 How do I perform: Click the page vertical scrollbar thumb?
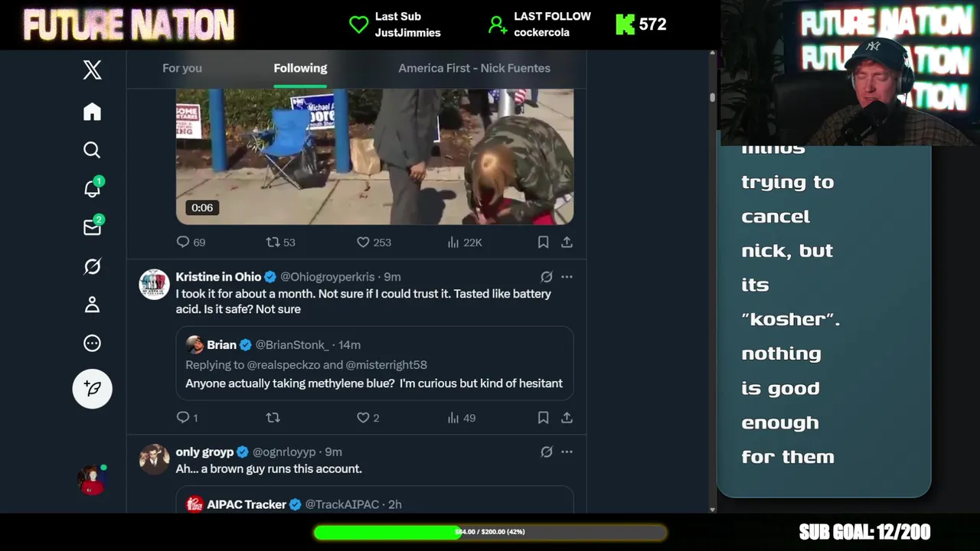tap(713, 98)
